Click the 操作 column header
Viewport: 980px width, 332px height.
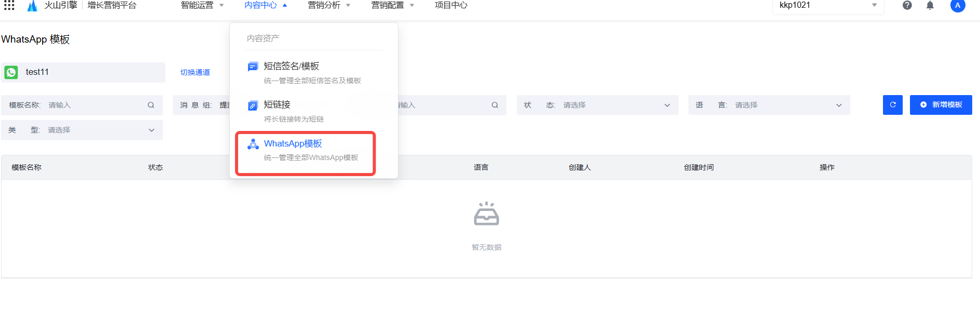pos(827,167)
